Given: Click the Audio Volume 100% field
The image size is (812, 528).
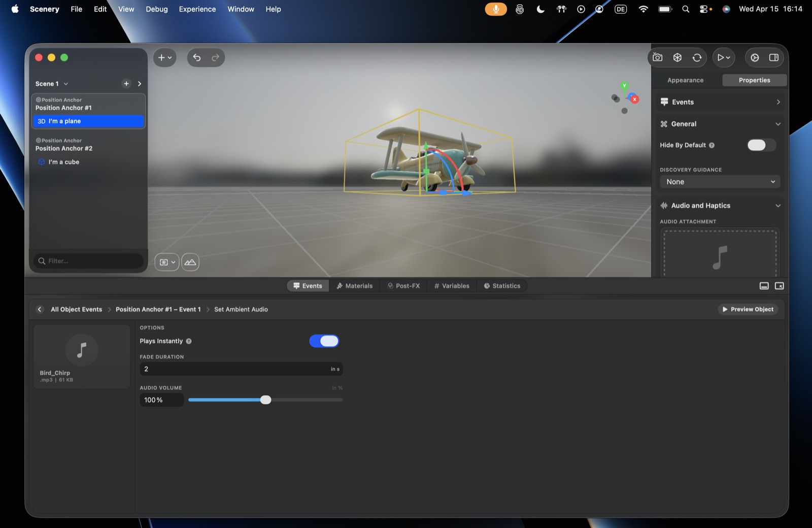Looking at the screenshot, I should [161, 400].
